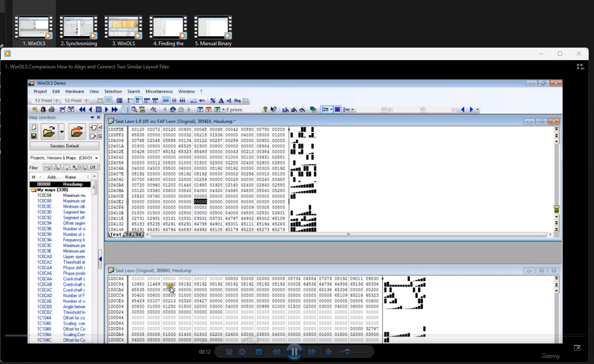
Task: Turn map filtering off with the Off button
Action: pos(93,167)
